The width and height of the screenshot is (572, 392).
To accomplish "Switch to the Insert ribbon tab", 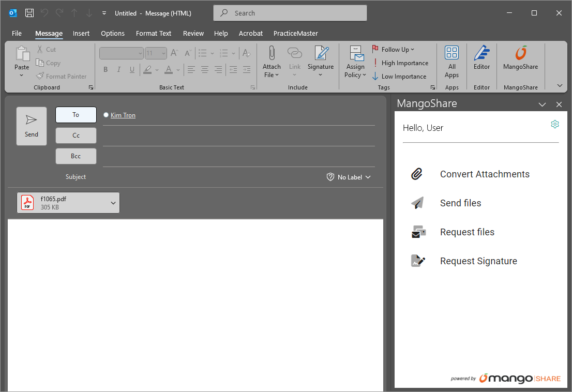I will tap(81, 33).
